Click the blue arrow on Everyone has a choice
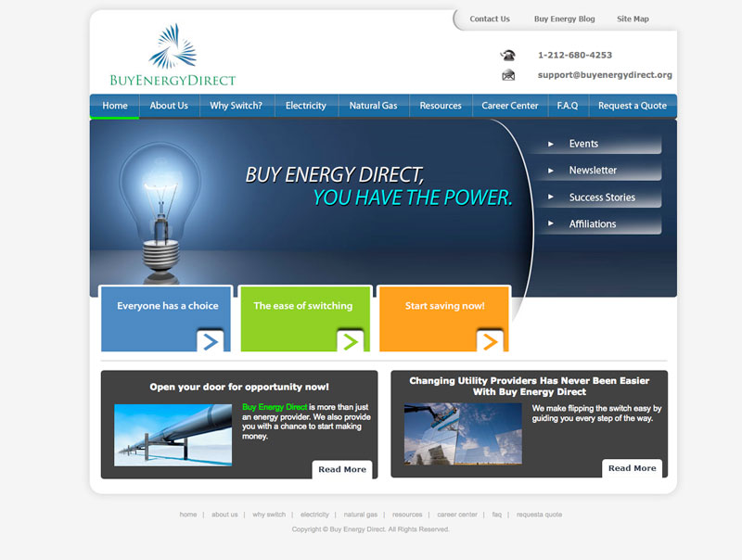Viewport: 742px width, 560px height. coord(211,341)
